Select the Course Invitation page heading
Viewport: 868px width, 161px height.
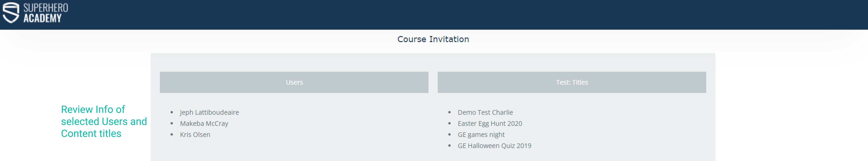433,40
